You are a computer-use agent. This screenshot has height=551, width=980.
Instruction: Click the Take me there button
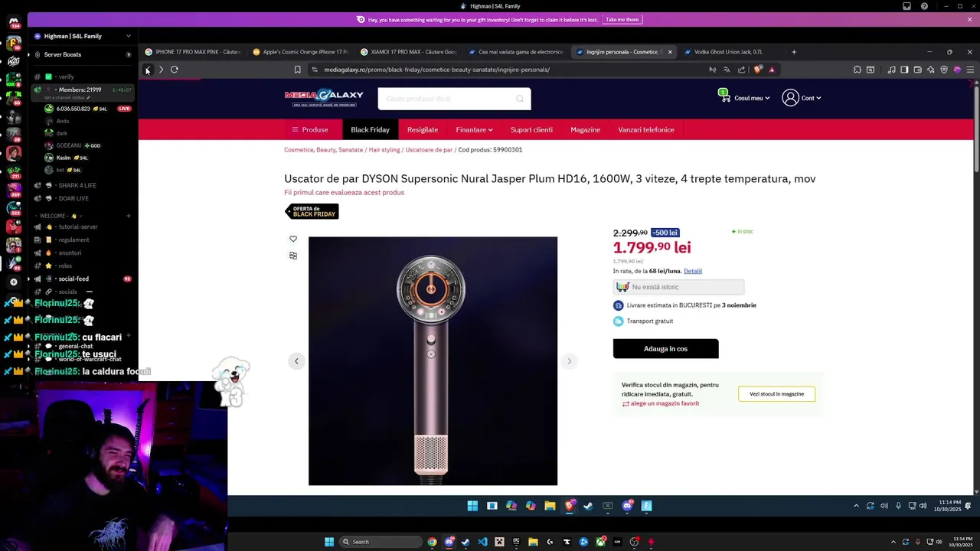click(622, 19)
